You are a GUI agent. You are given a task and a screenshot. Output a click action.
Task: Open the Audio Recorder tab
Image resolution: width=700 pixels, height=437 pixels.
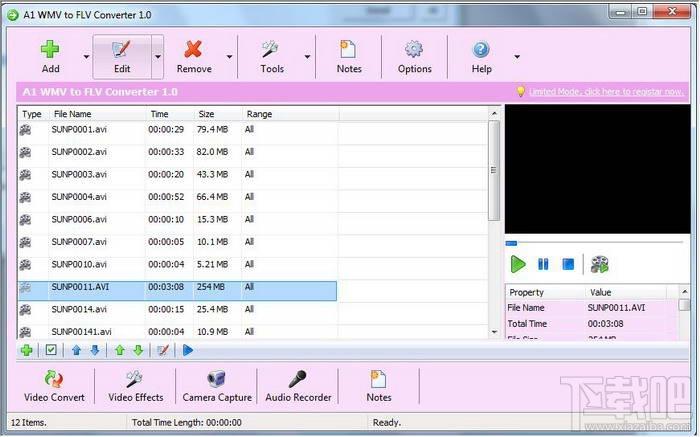point(298,386)
